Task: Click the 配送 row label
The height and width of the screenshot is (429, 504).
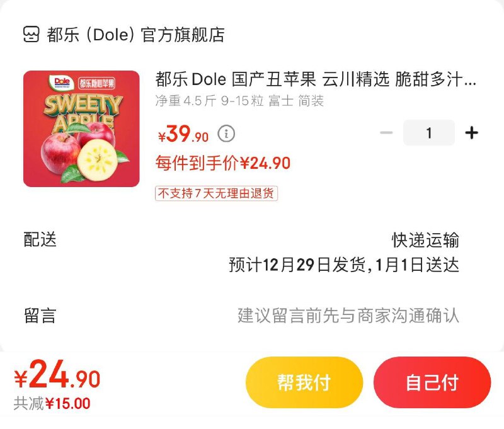Action: (x=40, y=239)
